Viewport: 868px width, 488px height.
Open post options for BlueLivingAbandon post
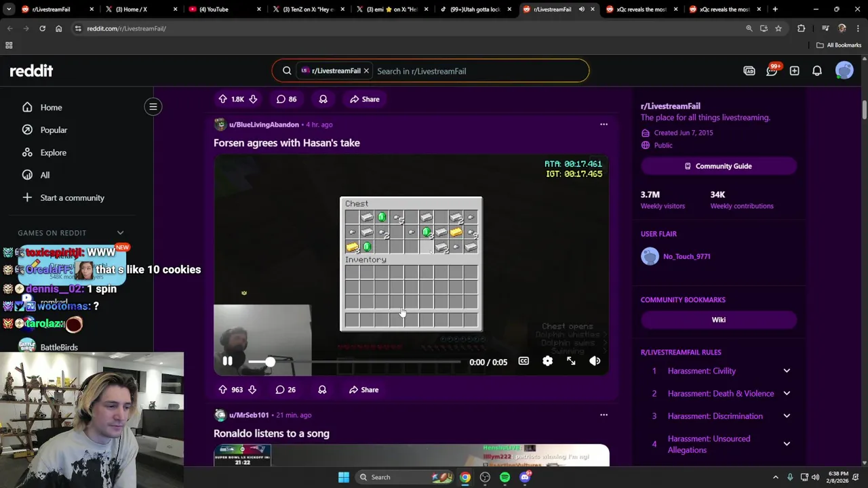click(x=604, y=125)
